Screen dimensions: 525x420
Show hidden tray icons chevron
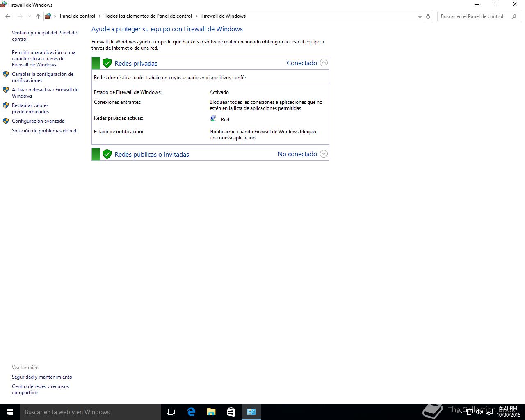pyautogui.click(x=460, y=412)
